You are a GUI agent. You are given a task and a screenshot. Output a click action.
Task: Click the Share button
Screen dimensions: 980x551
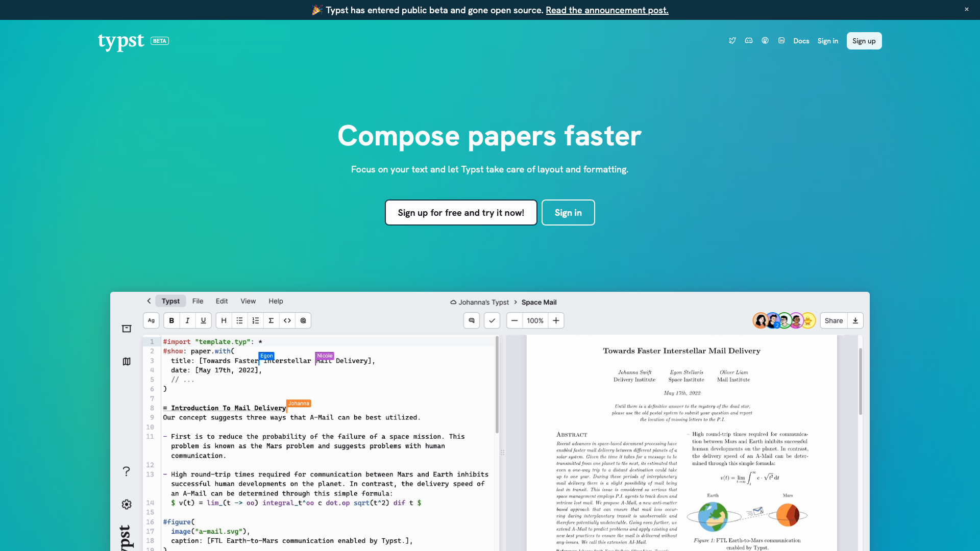point(834,320)
